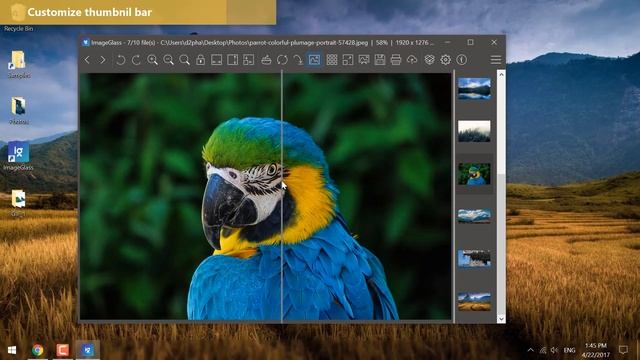Image resolution: width=640 pixels, height=360 pixels.
Task: Rotate image clockwise
Action: pyautogui.click(x=136, y=60)
